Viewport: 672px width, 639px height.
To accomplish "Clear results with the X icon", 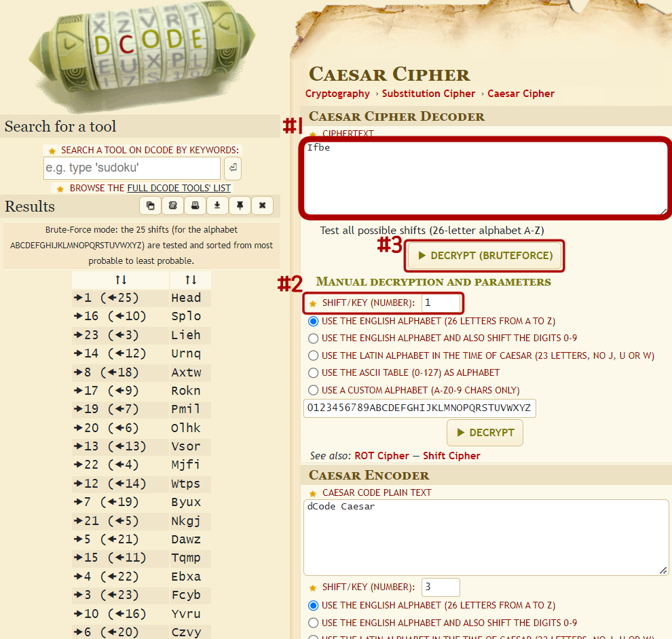I will (262, 206).
